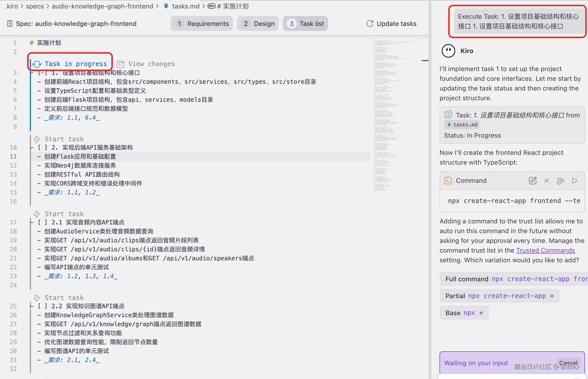Toggle checkbox for task 2 backend API

coord(42,147)
